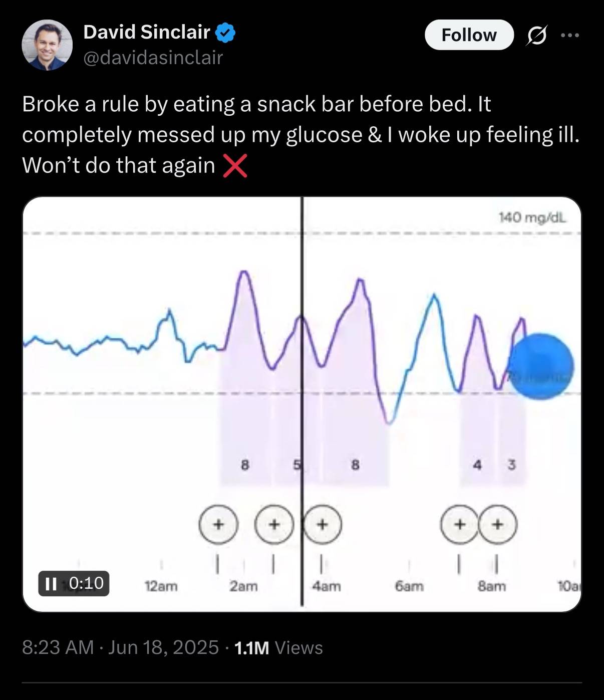Click the first plus circle near 8am
This screenshot has height=700, width=604.
click(x=459, y=525)
